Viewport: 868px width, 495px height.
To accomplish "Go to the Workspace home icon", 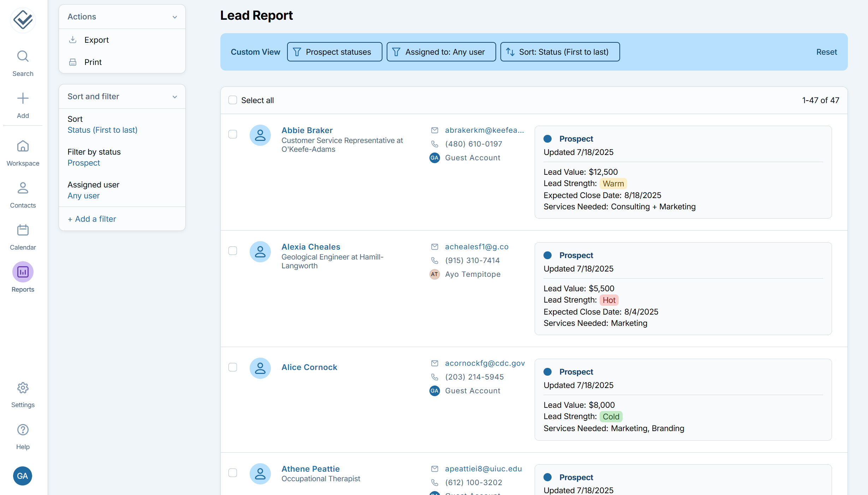I will pos(23,146).
